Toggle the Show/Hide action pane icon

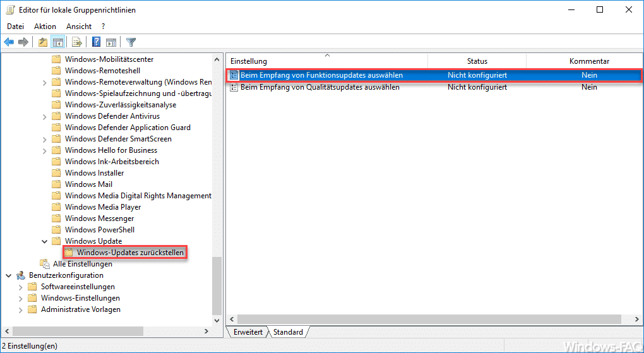(x=111, y=42)
